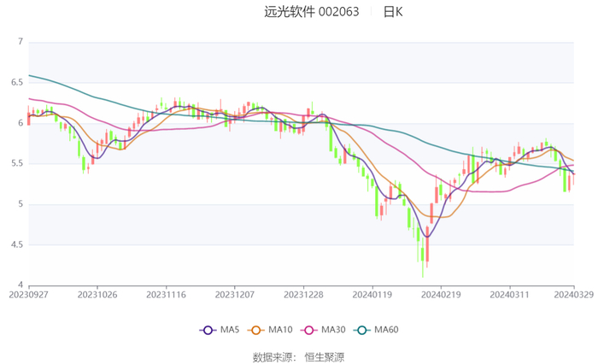Click the 20231228 date tick label

303,293
